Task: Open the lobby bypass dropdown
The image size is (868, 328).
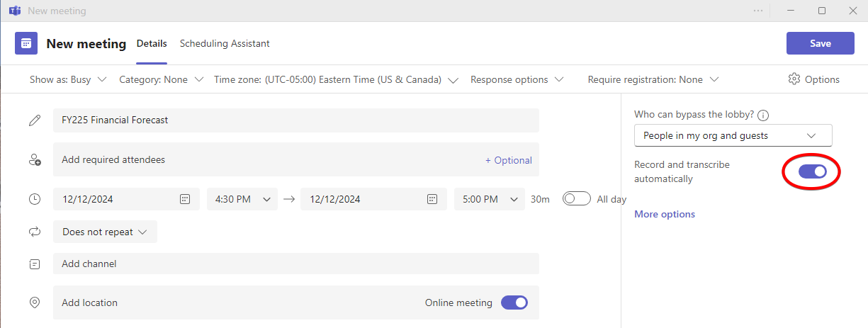Action: tap(733, 135)
